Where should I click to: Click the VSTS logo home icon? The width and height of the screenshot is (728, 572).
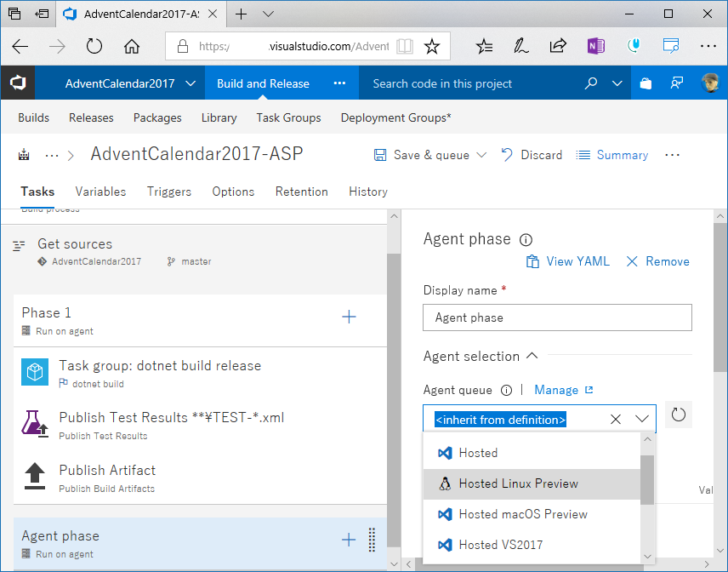click(18, 83)
